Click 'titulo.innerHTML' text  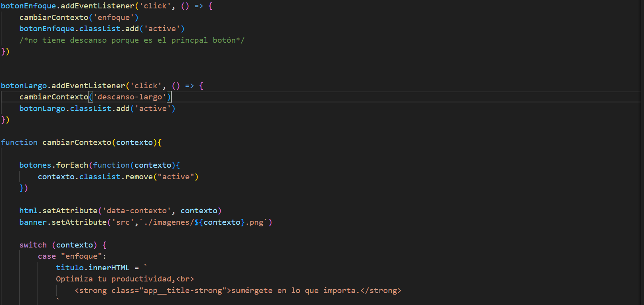click(x=93, y=268)
